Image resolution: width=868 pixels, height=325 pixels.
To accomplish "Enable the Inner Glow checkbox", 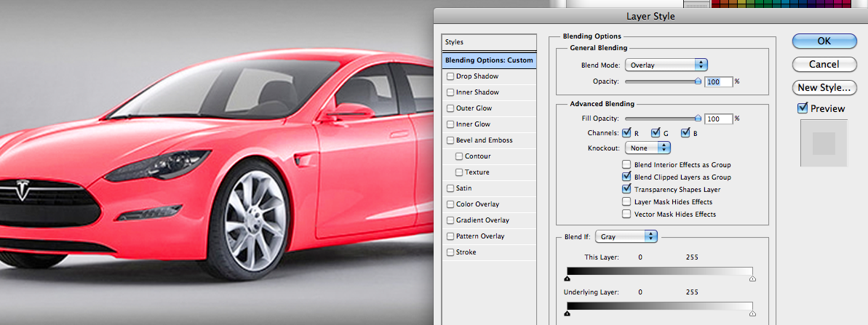I will point(450,124).
